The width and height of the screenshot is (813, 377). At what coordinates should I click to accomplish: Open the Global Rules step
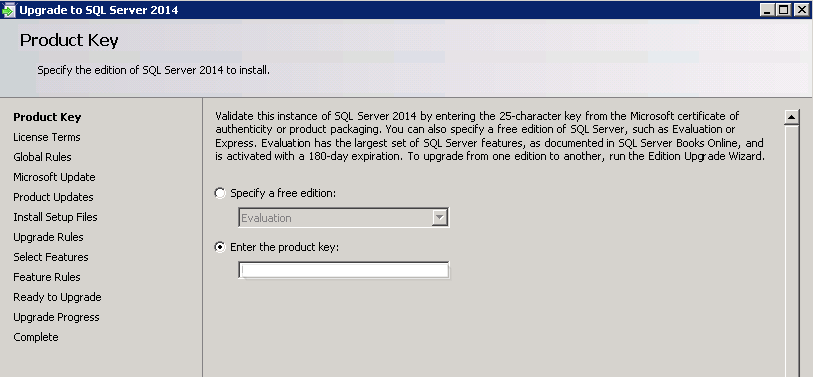[x=43, y=157]
